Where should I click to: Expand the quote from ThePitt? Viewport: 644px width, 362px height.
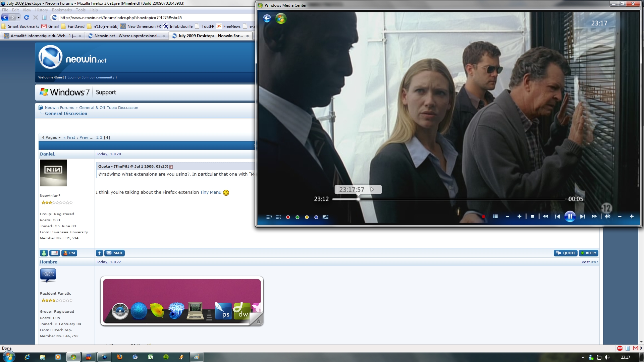pyautogui.click(x=171, y=167)
